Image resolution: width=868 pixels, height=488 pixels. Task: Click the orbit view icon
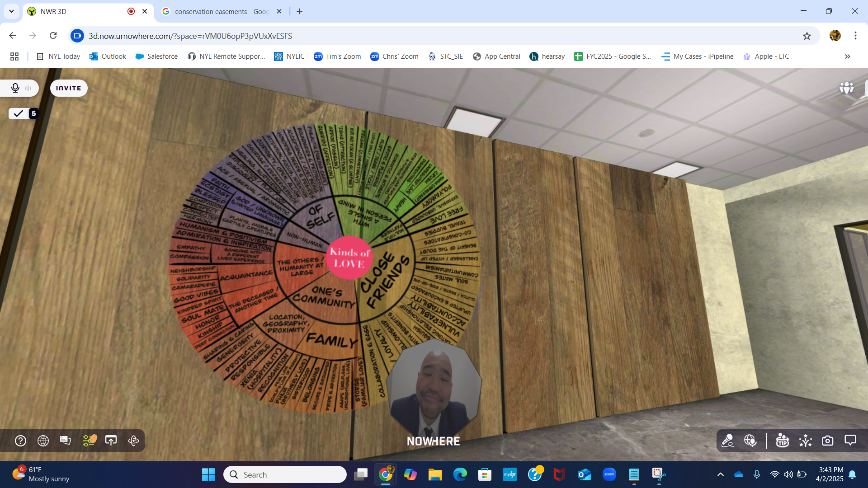click(133, 441)
